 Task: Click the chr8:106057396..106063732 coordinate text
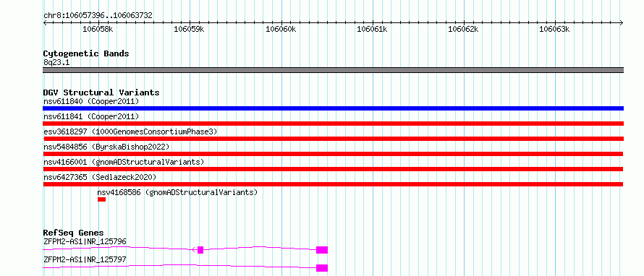coord(98,16)
